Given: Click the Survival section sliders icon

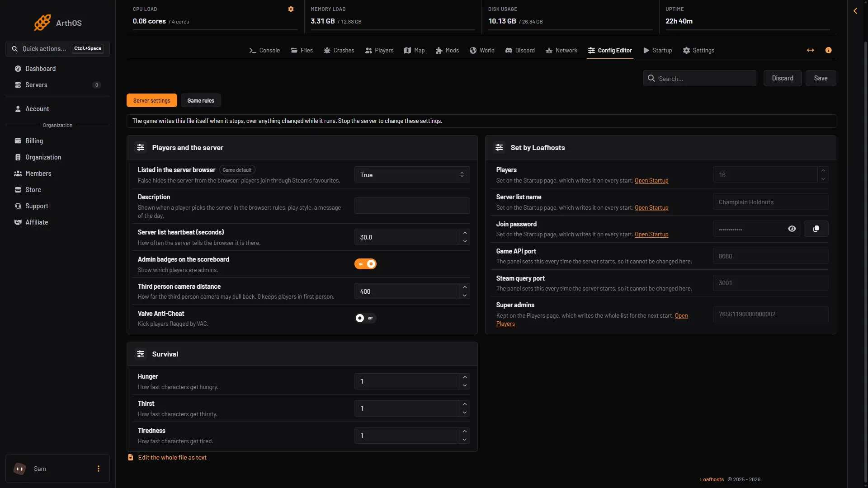Looking at the screenshot, I should tap(141, 354).
